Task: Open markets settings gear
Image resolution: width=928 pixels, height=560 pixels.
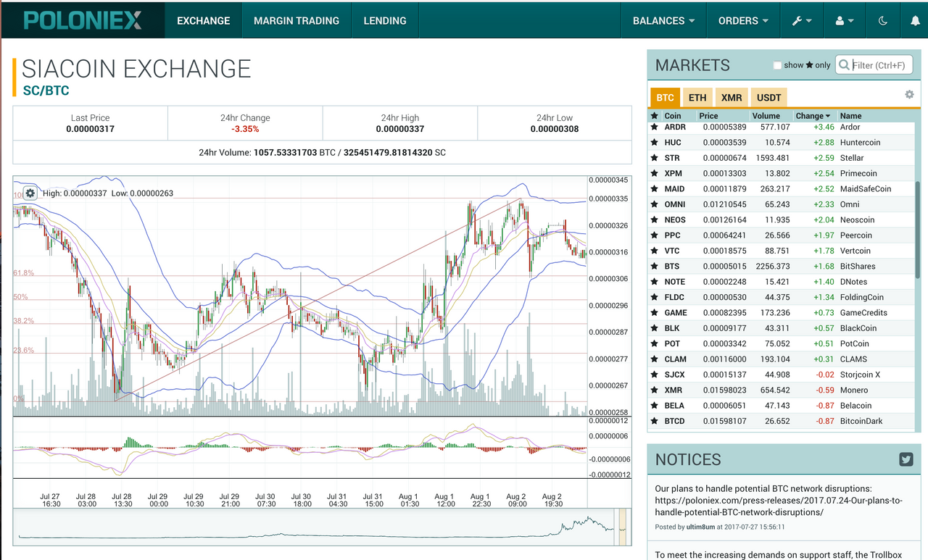Action: click(909, 95)
